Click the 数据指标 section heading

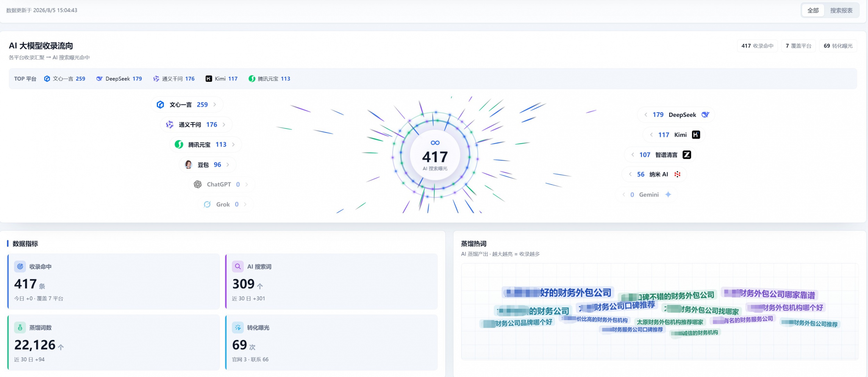pos(25,244)
